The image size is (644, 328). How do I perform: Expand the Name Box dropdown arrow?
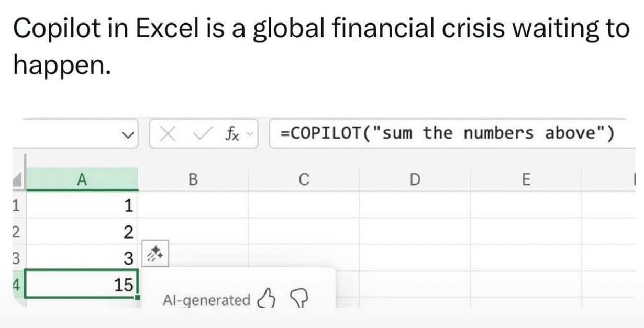[x=127, y=135]
